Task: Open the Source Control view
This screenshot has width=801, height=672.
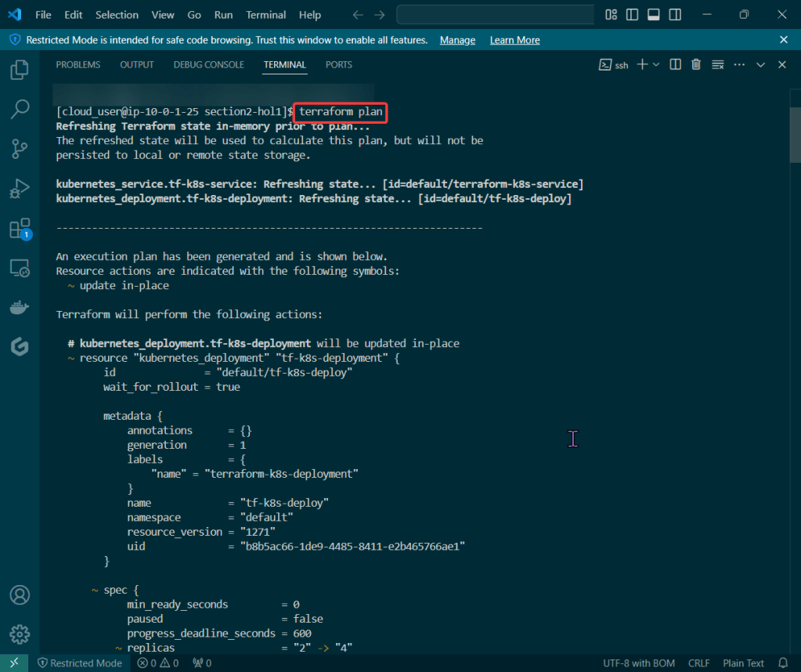Action: pos(20,148)
